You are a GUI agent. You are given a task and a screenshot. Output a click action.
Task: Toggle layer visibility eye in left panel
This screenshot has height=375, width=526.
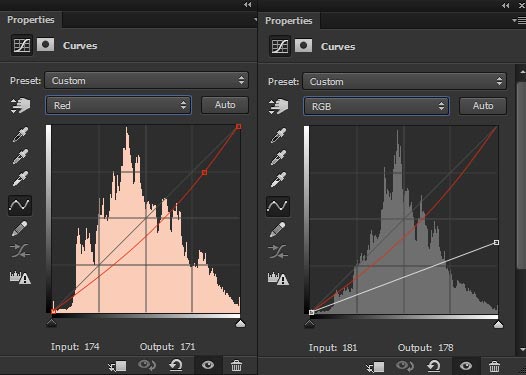(x=208, y=365)
